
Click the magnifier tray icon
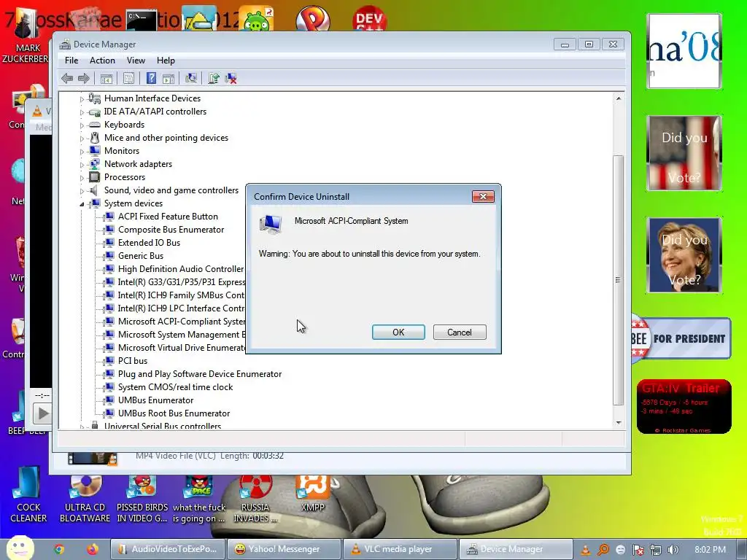[603, 550]
